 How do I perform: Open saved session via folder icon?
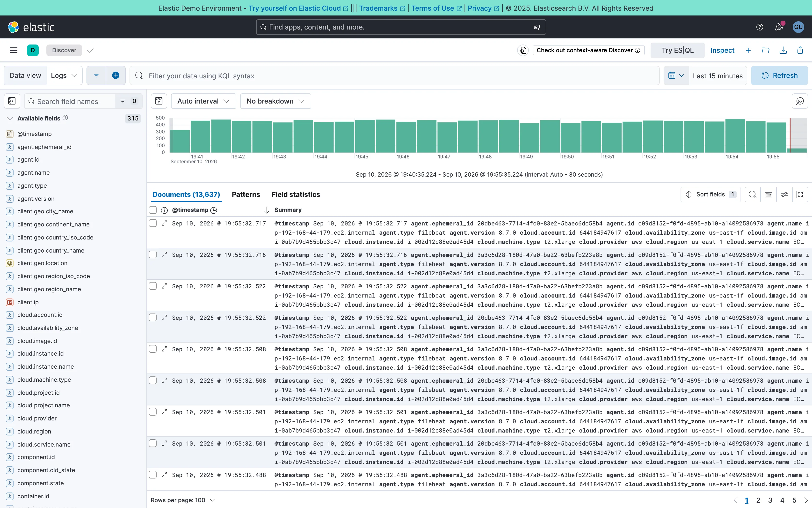coord(765,50)
